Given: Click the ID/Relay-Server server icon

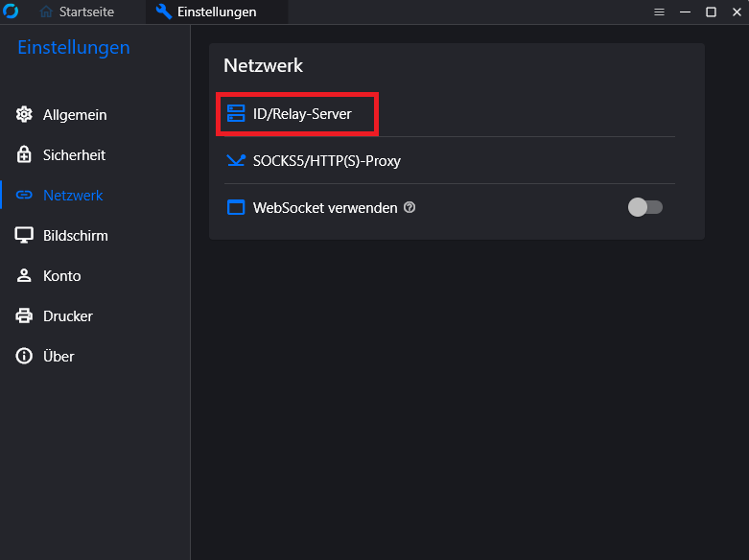Looking at the screenshot, I should tap(236, 114).
